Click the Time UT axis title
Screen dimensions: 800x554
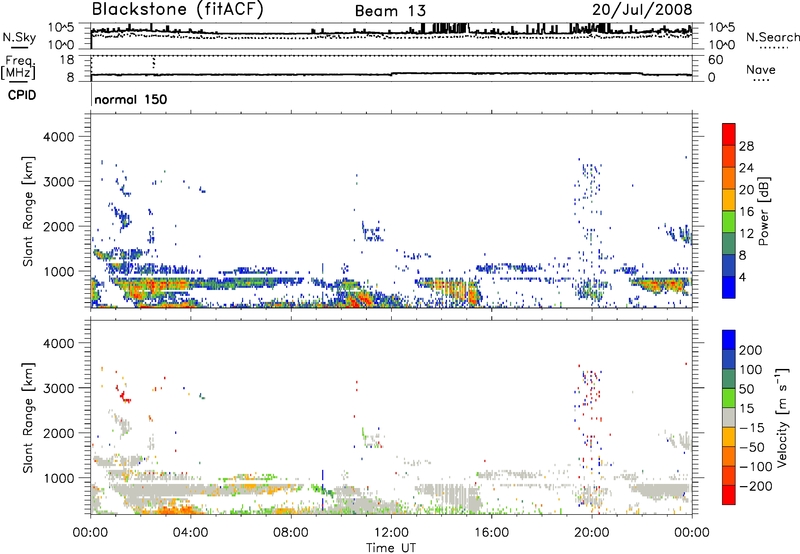[391, 548]
